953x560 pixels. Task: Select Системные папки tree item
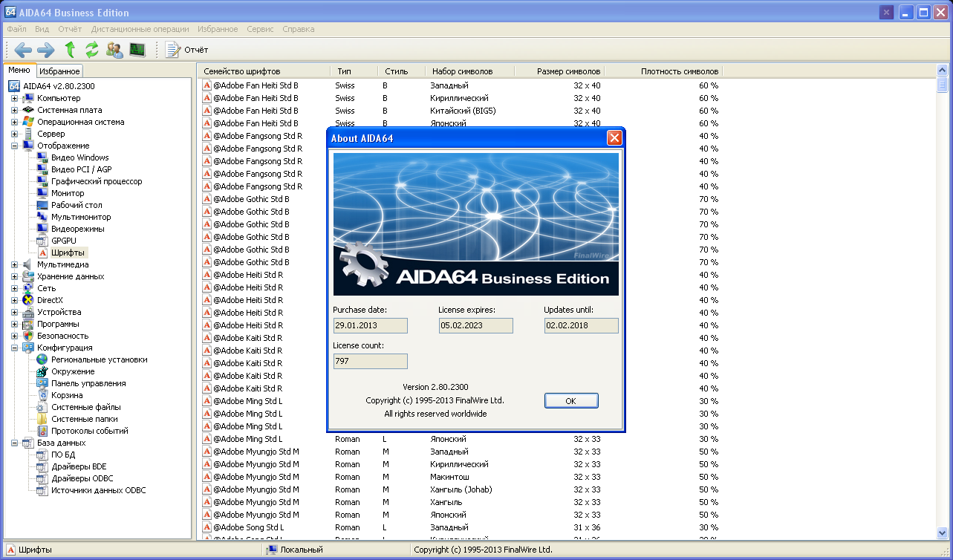84,419
